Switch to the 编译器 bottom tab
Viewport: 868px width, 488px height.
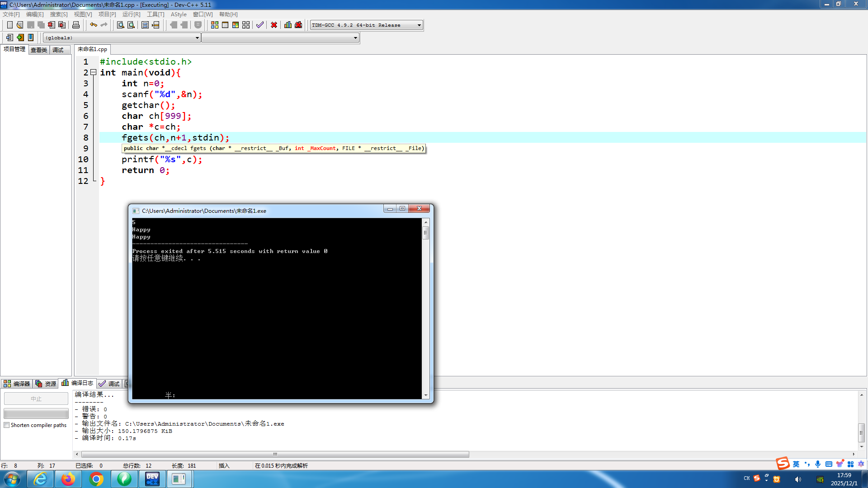(17, 384)
